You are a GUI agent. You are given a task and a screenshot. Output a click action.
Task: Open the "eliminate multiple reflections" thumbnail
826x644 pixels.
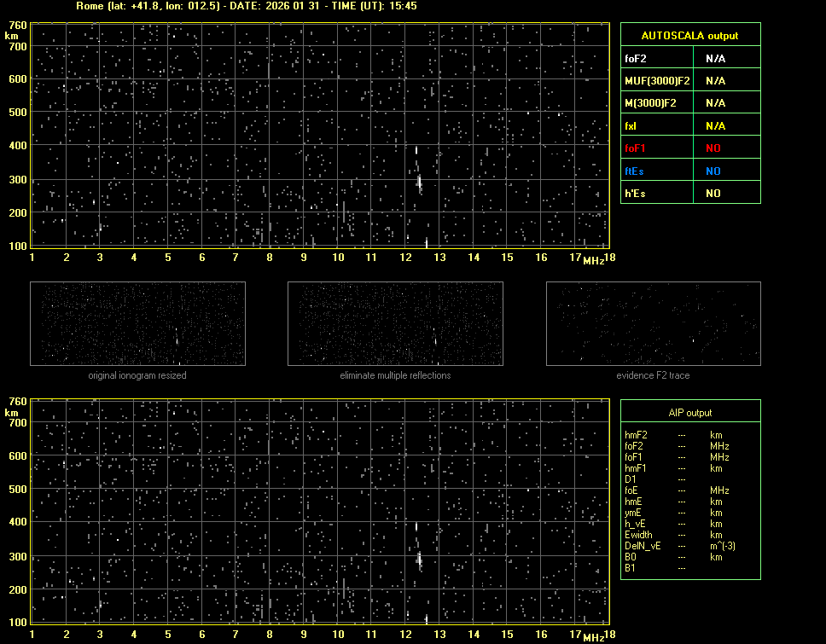395,323
